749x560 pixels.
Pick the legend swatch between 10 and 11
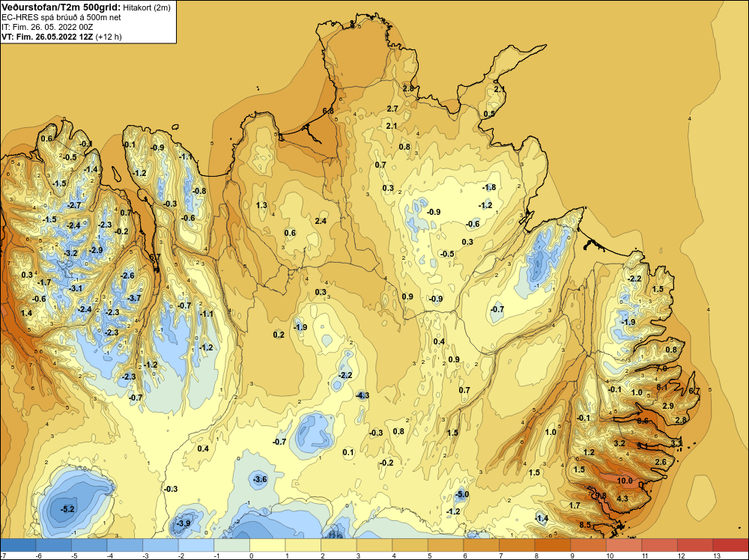[x=624, y=545]
